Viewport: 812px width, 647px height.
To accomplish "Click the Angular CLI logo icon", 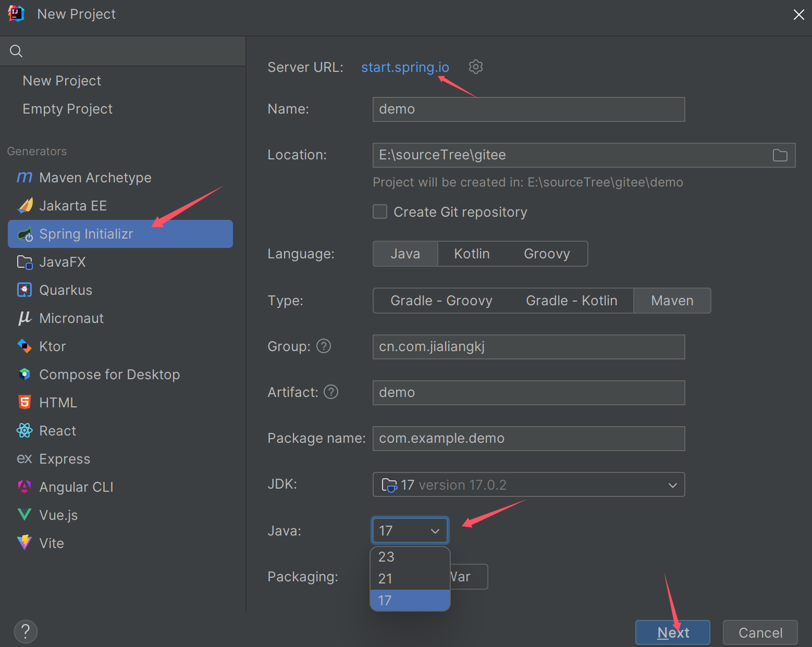I will click(24, 487).
